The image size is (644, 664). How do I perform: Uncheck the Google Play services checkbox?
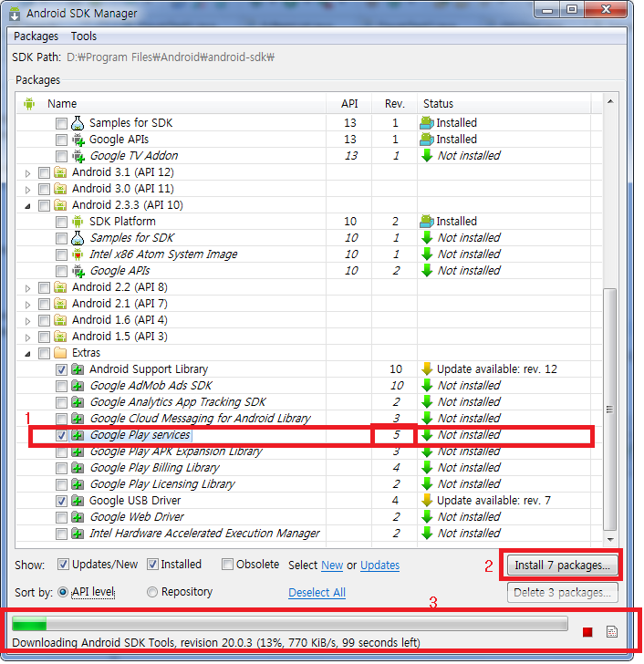[61, 435]
